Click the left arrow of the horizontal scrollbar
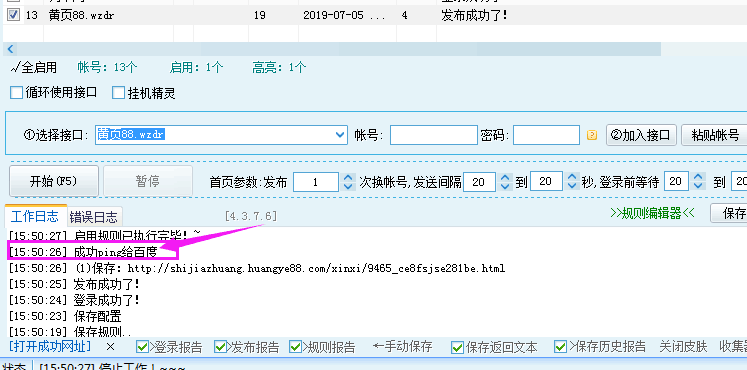 point(10,49)
